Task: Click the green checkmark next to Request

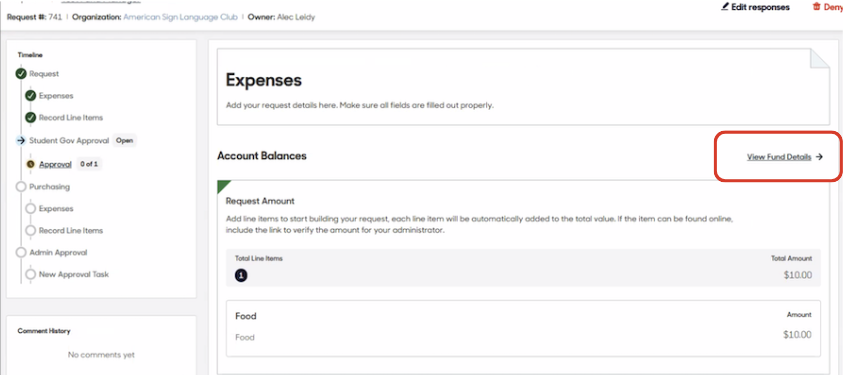Action: (21, 74)
